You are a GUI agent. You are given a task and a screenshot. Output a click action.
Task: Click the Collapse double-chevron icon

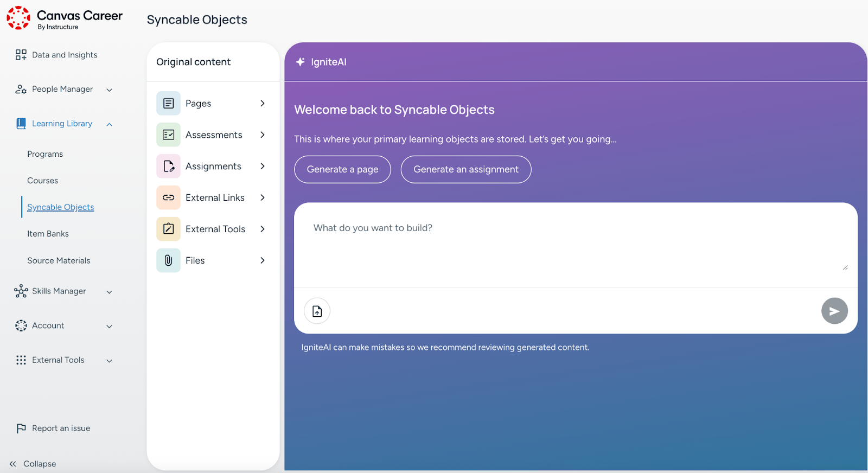coord(12,464)
